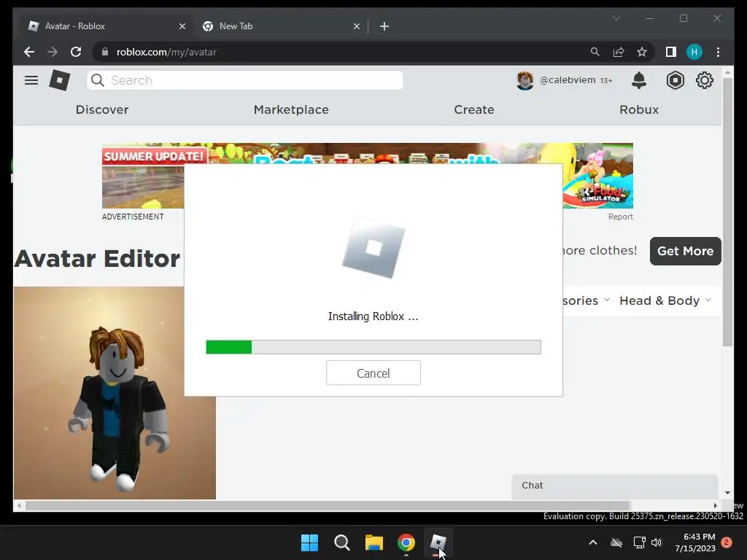Open the Robux balance hexagon icon

(x=675, y=80)
